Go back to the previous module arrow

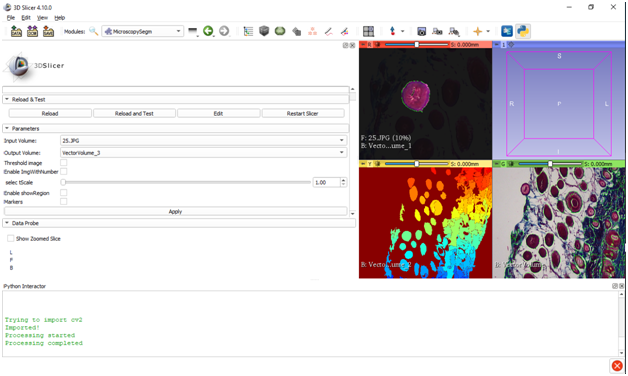tap(208, 31)
